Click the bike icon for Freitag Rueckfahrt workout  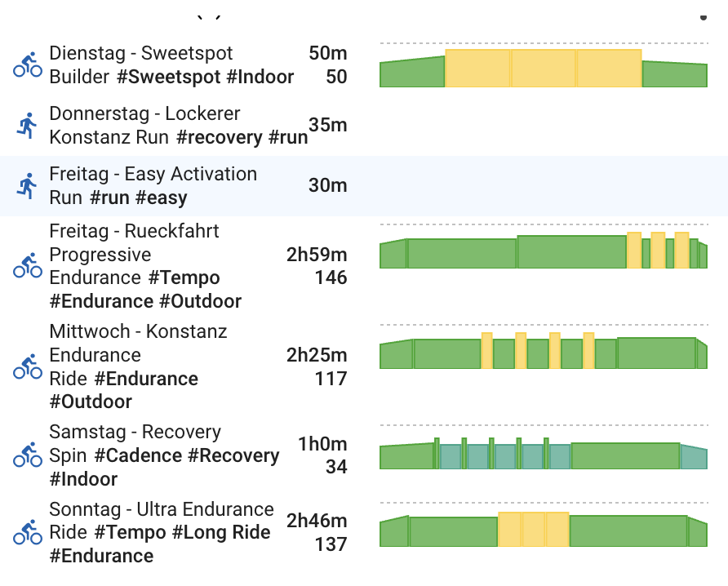coord(28,266)
